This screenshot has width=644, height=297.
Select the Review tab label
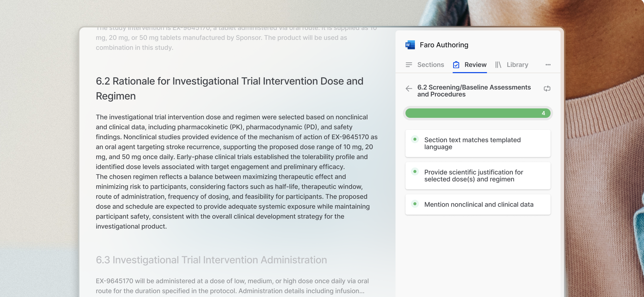tap(475, 65)
